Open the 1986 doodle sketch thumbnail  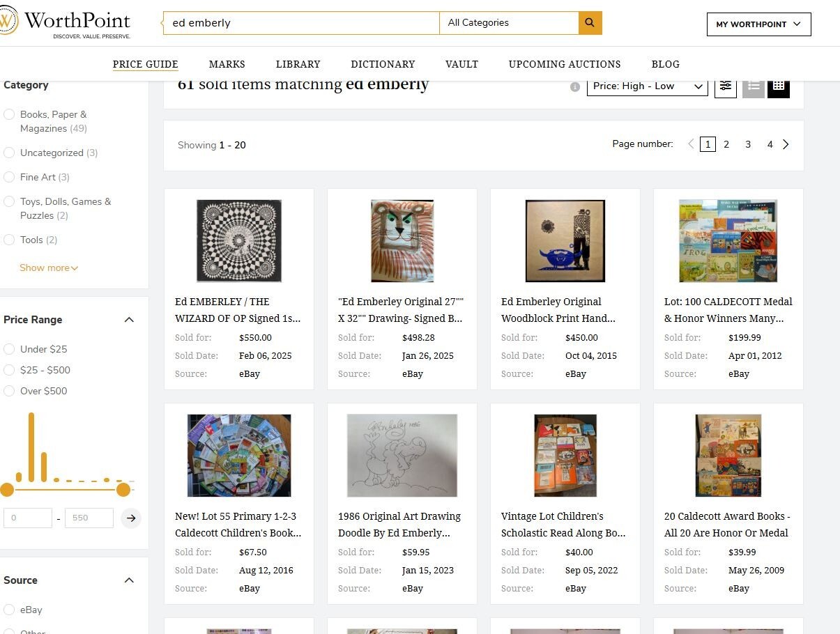tap(402, 456)
